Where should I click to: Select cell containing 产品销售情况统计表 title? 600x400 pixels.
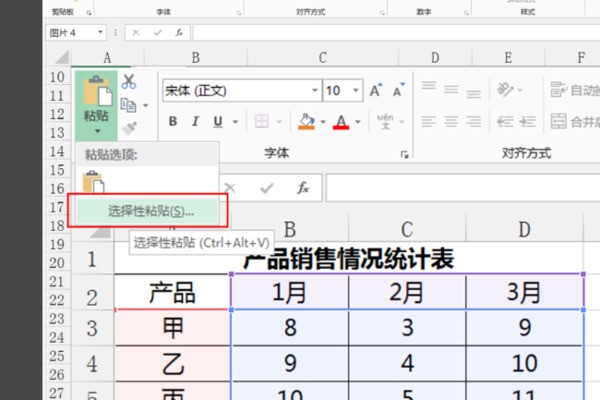pos(348,260)
